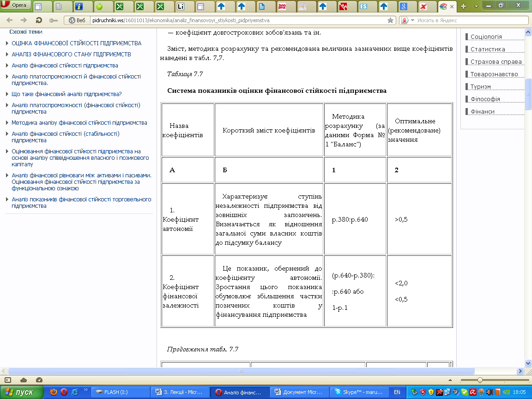Launch Firefox from Quick Launch
Image resolution: width=532 pixels, height=399 pixels.
53,392
